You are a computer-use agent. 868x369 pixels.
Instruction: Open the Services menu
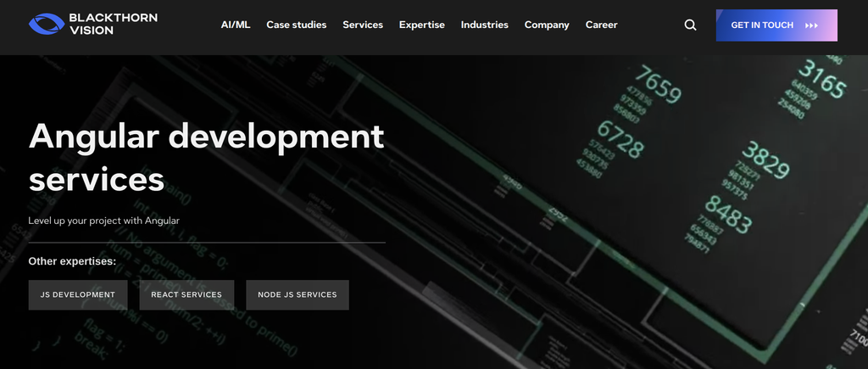pyautogui.click(x=363, y=25)
